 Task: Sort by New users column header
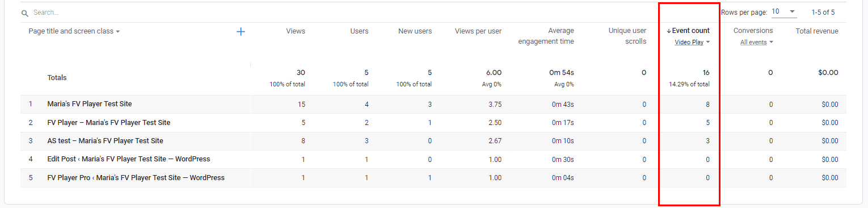tap(415, 31)
